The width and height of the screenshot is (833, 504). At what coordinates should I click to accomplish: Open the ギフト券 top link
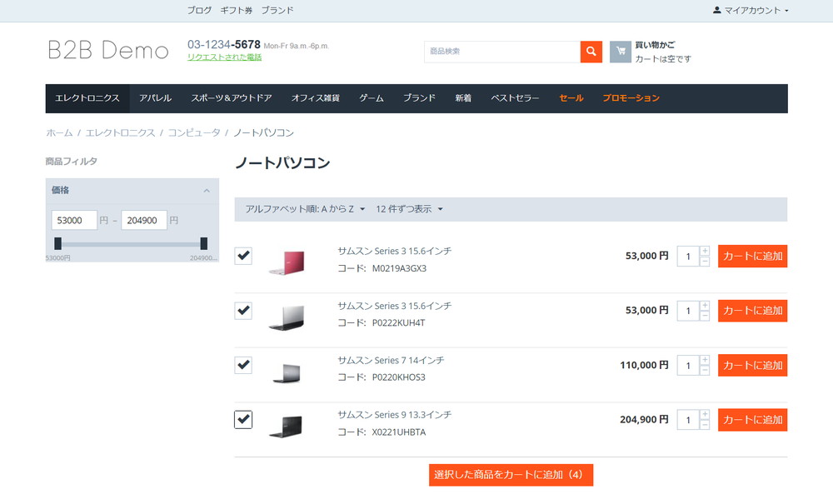(x=237, y=10)
